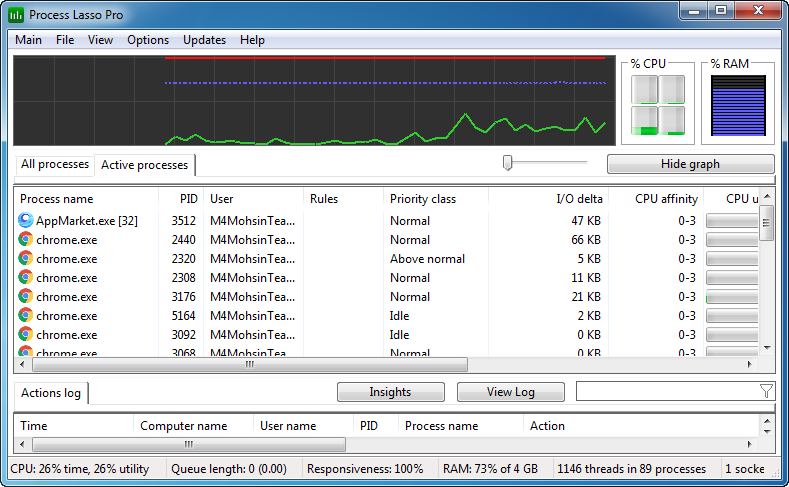Click Chrome icon for PID 2308 row
Screen dimensions: 789x487
pos(26,277)
